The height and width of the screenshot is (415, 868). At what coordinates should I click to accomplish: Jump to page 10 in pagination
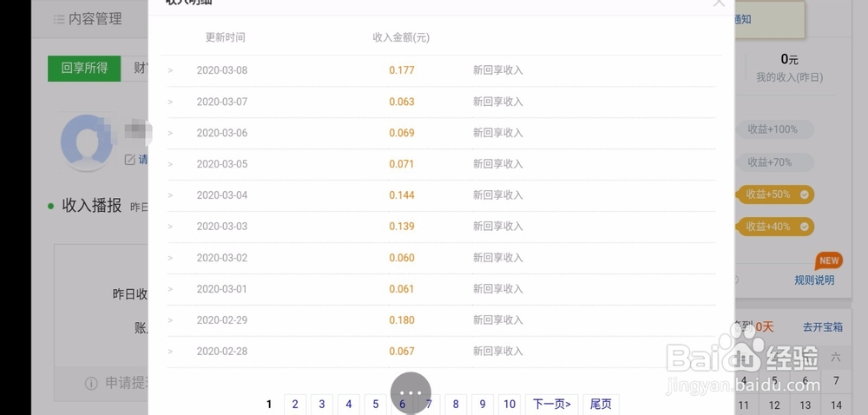(x=510, y=404)
